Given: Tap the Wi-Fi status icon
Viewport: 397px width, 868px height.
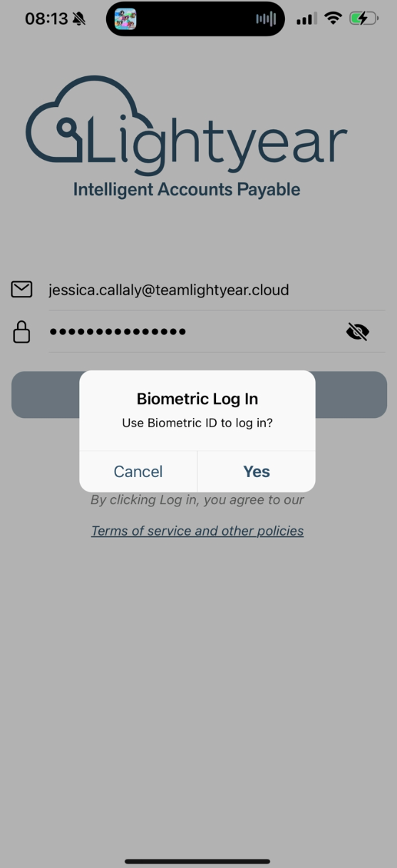Looking at the screenshot, I should 333,19.
